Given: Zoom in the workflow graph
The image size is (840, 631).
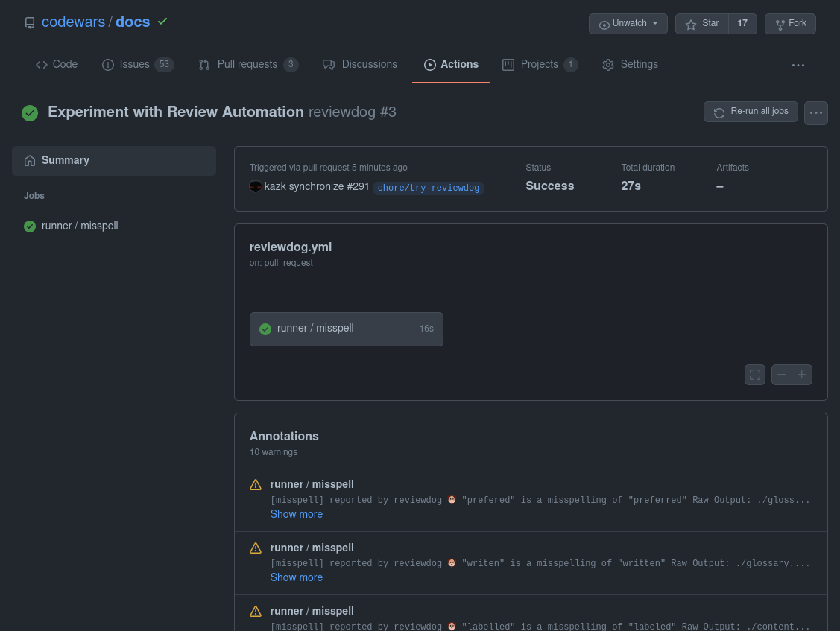Looking at the screenshot, I should (x=802, y=375).
